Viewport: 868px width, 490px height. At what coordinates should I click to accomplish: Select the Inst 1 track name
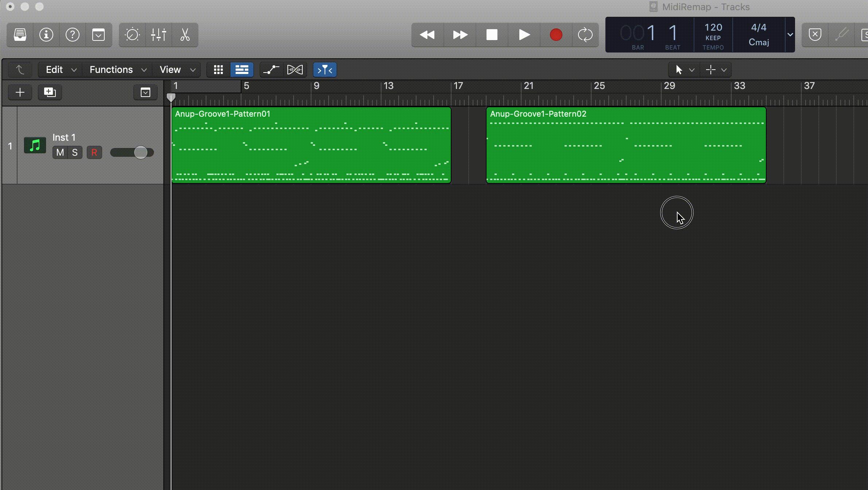tap(64, 137)
